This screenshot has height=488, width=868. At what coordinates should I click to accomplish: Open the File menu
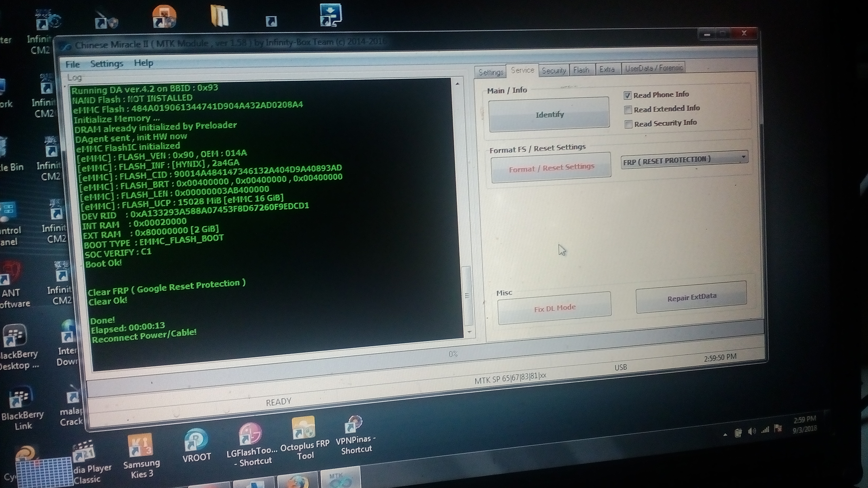click(x=73, y=64)
